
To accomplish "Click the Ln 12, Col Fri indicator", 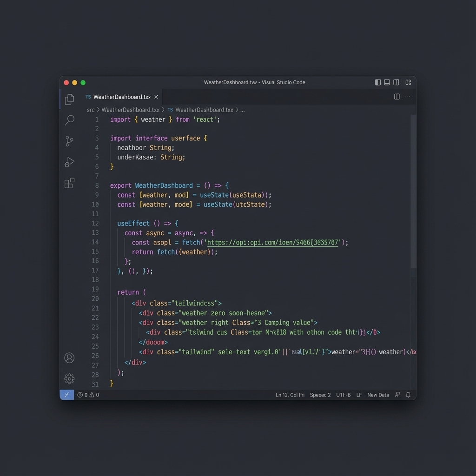I will [x=291, y=395].
